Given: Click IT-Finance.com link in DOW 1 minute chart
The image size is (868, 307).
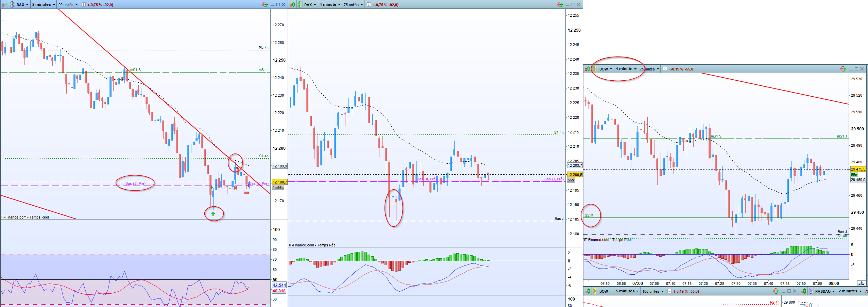Looking at the screenshot, I should coord(608,240).
